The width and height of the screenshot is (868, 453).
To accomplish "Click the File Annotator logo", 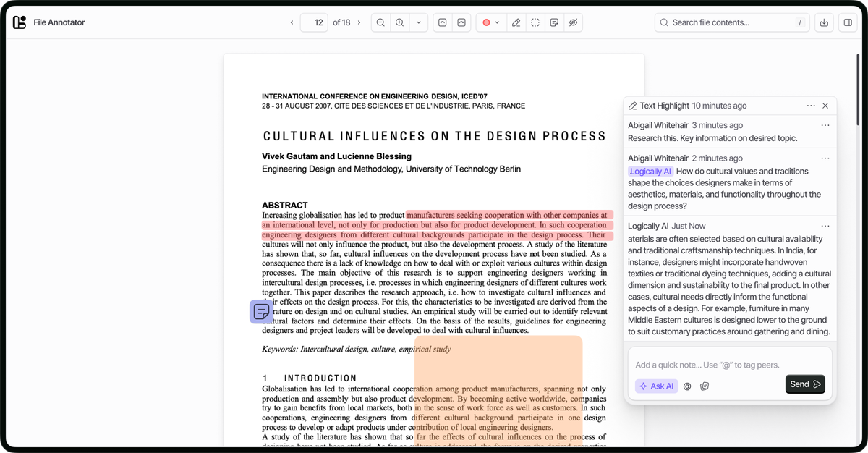I will pyautogui.click(x=20, y=22).
